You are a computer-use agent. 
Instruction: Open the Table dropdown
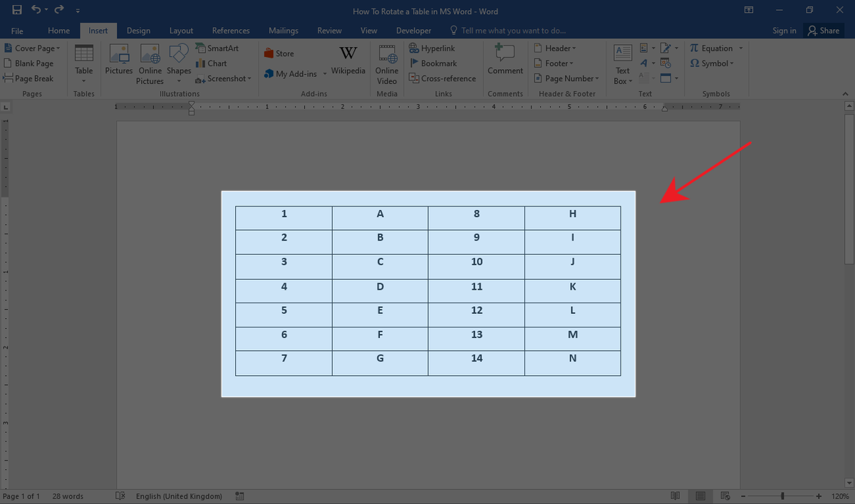click(x=84, y=64)
